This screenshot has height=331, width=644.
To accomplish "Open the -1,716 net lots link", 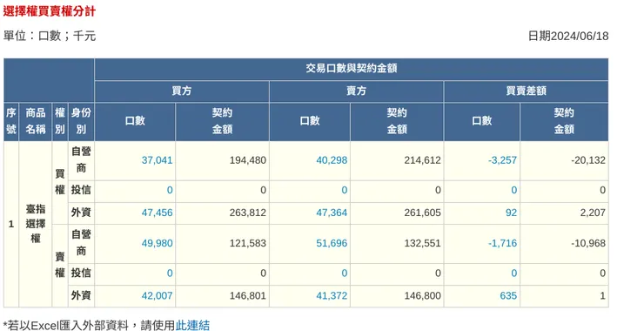I will coord(502,243).
